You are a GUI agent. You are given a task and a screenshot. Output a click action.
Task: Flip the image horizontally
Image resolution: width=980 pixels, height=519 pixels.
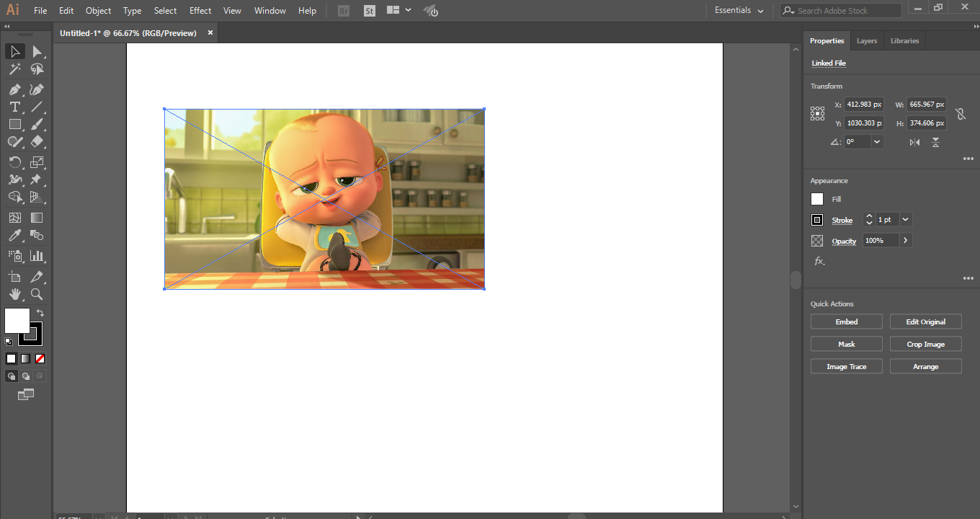click(x=914, y=142)
